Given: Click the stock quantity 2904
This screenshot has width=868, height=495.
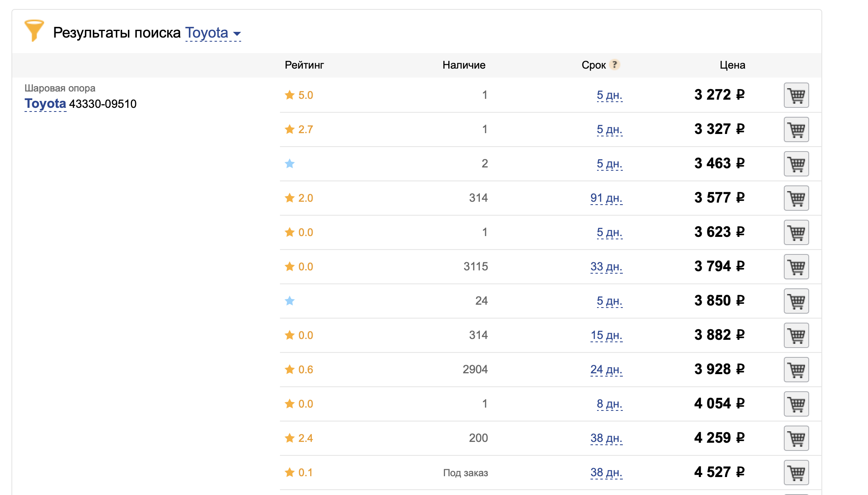Looking at the screenshot, I should (x=475, y=370).
